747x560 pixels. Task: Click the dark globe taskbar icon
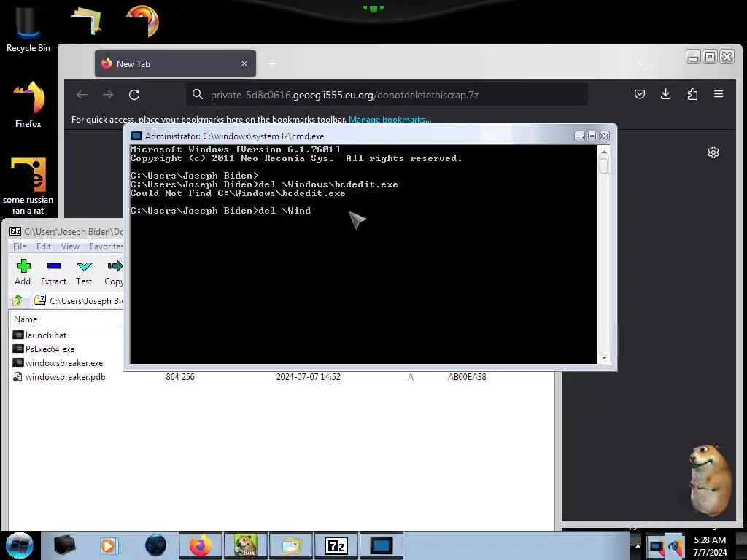tap(156, 545)
